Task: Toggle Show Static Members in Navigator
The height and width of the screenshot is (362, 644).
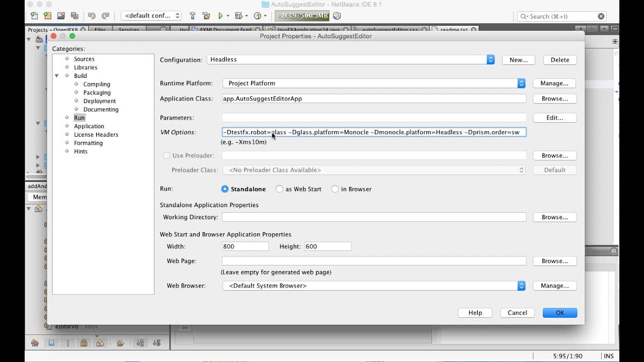Action: tap(67, 343)
